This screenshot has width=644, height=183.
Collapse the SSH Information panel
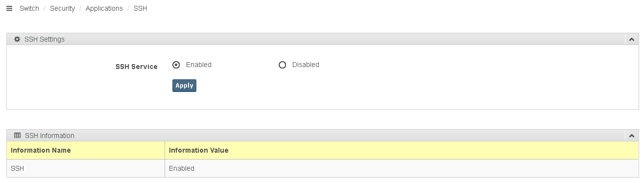[x=632, y=136]
